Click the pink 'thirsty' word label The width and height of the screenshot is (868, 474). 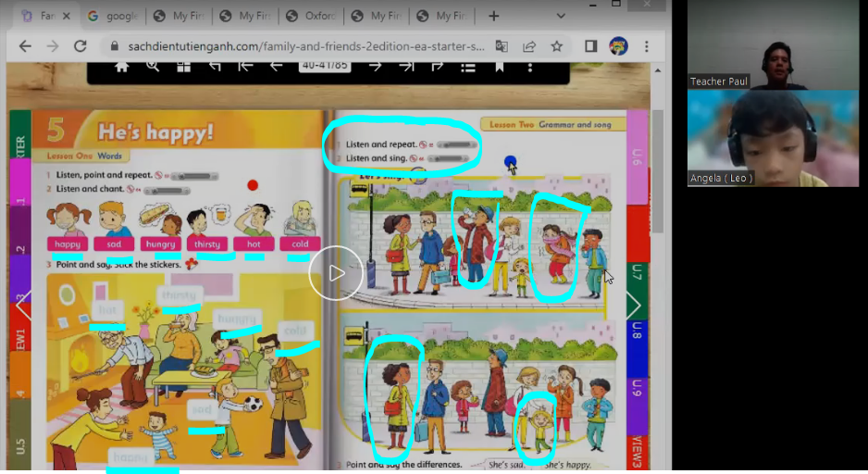(207, 244)
